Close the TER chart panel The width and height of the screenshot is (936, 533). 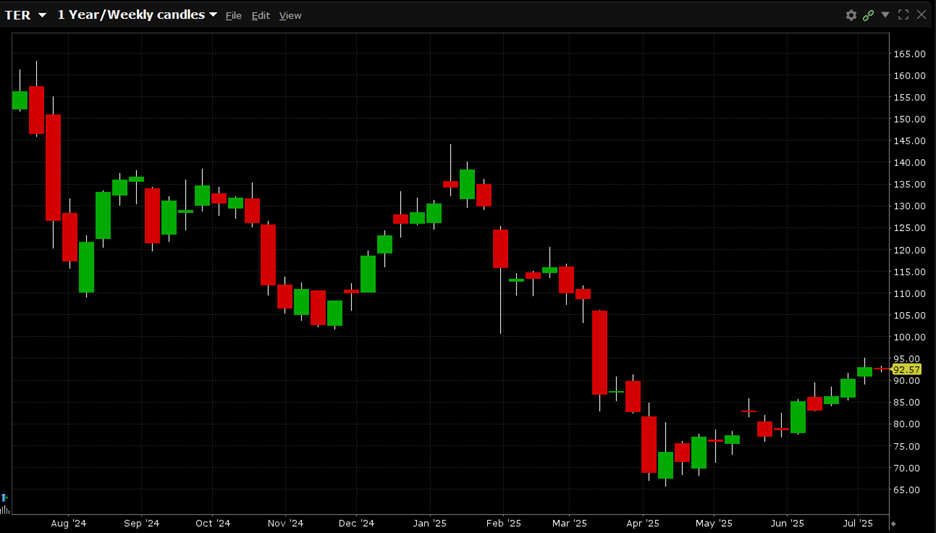922,15
